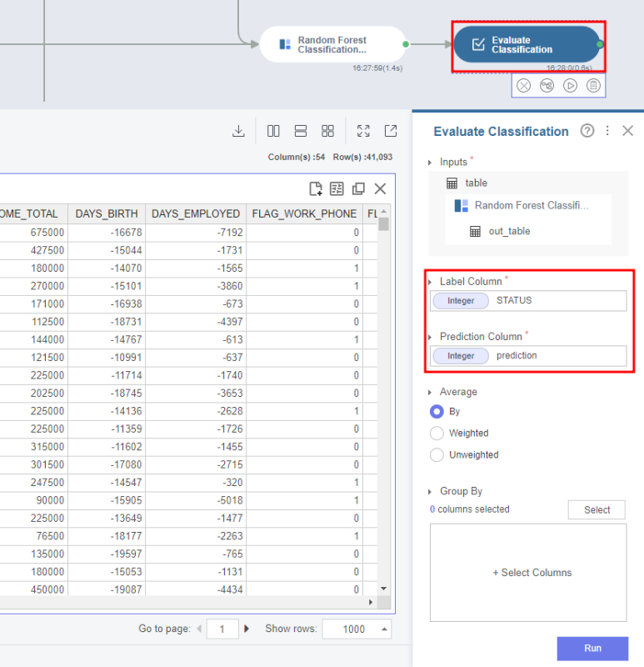Select the Unweighted average radio button
Image resolution: width=644 pixels, height=667 pixels.
click(437, 454)
